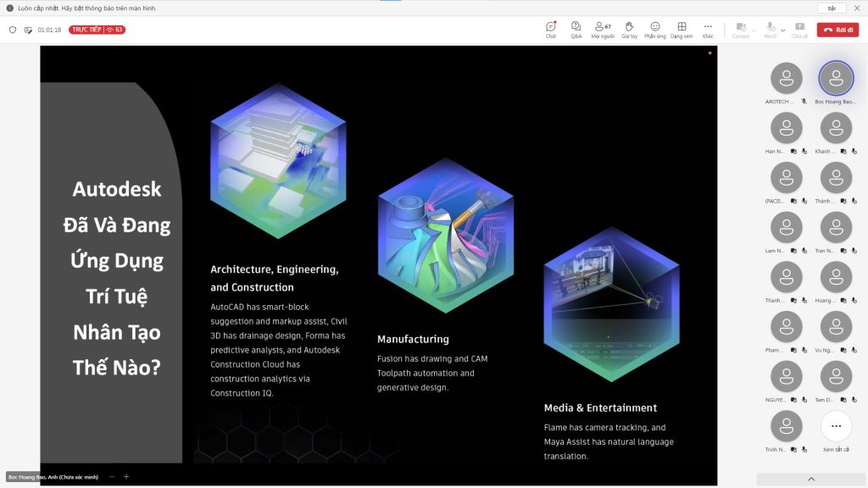
Task: Click the Manufacturing heading on the slide
Action: click(x=413, y=339)
